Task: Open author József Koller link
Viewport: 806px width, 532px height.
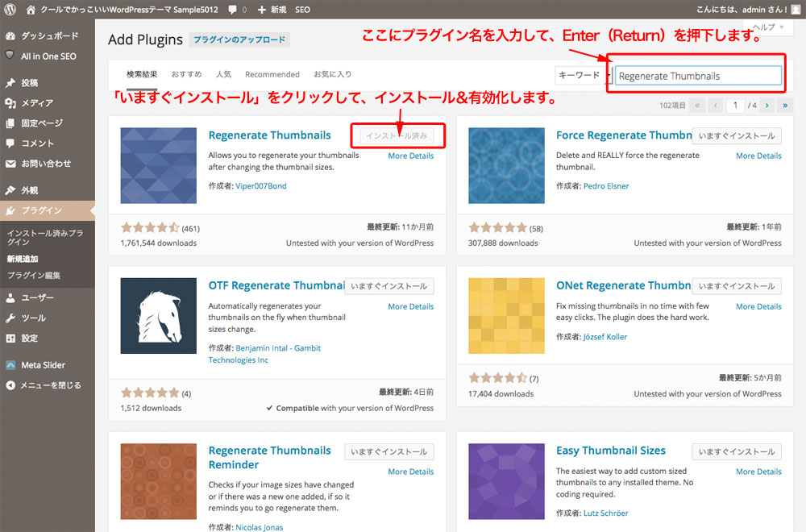Action: [x=605, y=337]
